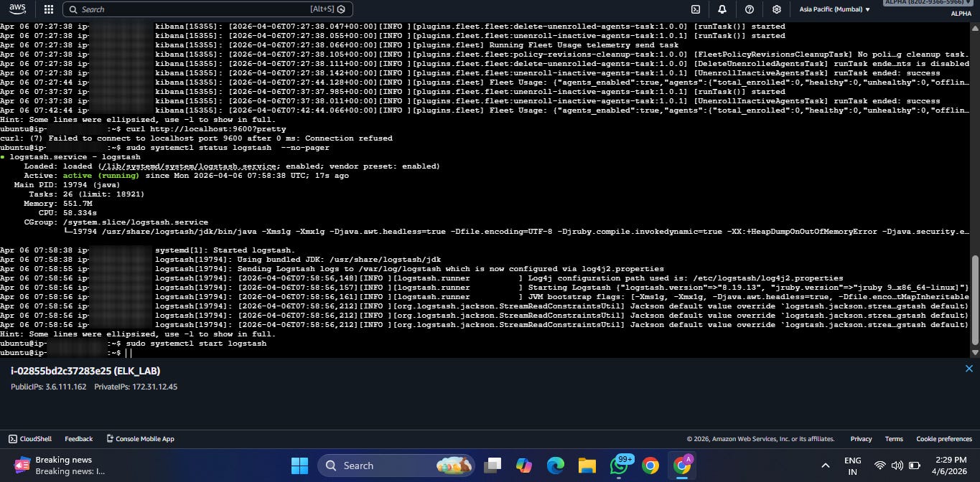Click the 'Tasks: 26 (limit: 18921)' line

tap(86, 194)
